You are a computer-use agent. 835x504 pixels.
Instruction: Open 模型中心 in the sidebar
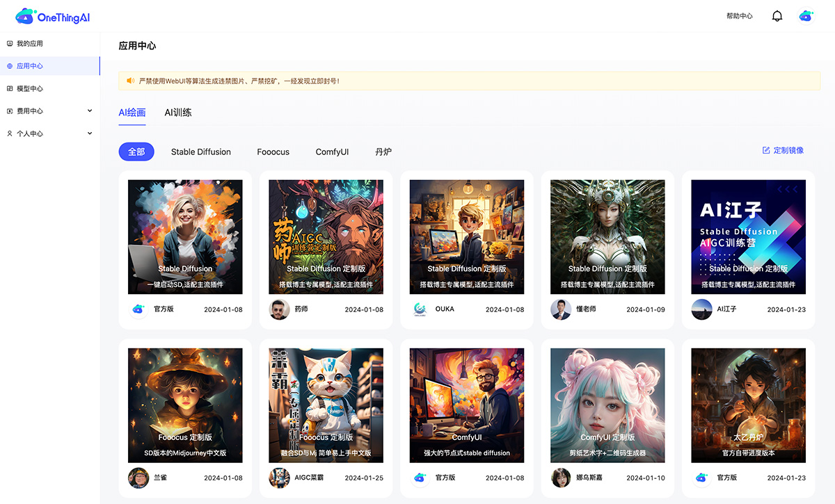tap(30, 89)
